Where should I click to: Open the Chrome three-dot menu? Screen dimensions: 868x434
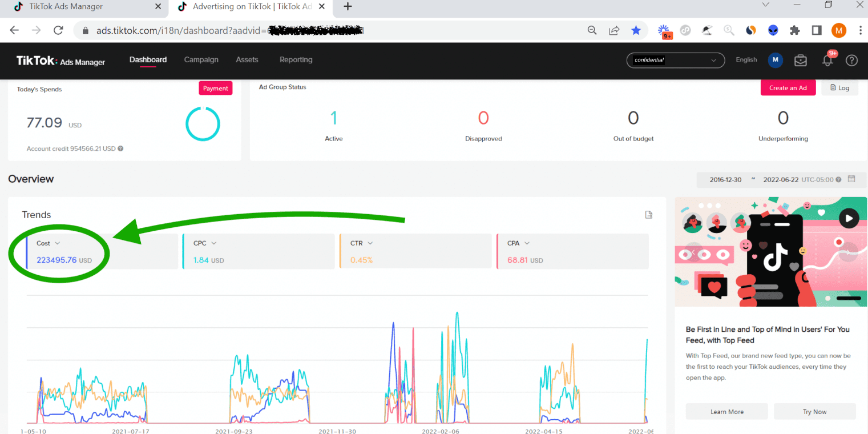click(x=861, y=30)
